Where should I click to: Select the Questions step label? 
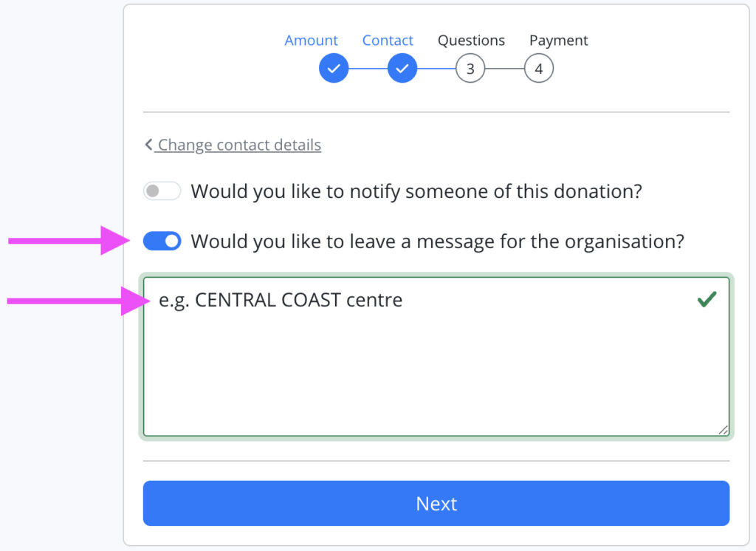tap(471, 41)
